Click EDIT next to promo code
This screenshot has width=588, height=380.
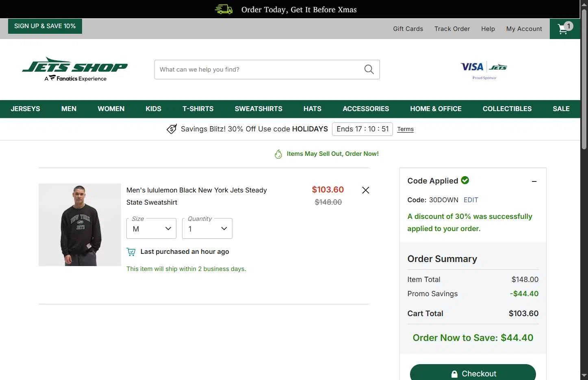tap(471, 200)
